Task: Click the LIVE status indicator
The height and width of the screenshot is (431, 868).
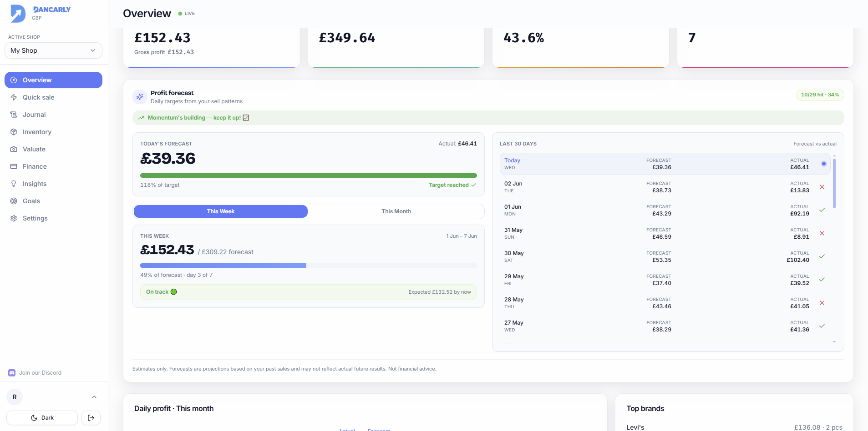Action: pyautogui.click(x=187, y=14)
